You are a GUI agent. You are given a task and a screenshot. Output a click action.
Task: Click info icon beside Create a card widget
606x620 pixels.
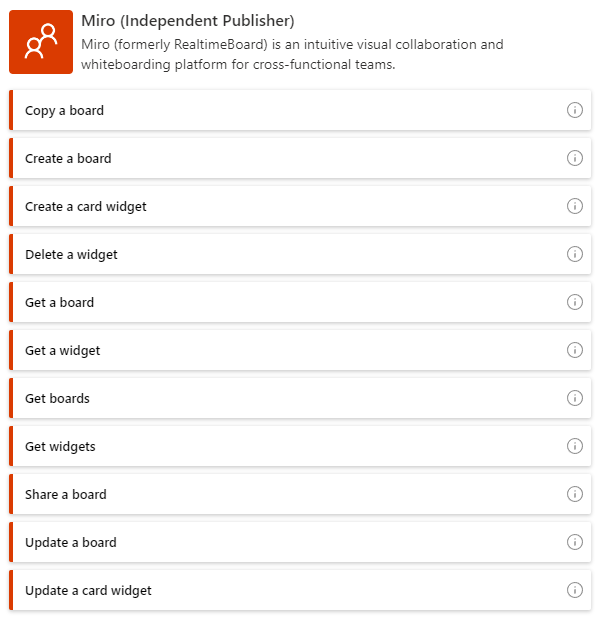click(574, 206)
